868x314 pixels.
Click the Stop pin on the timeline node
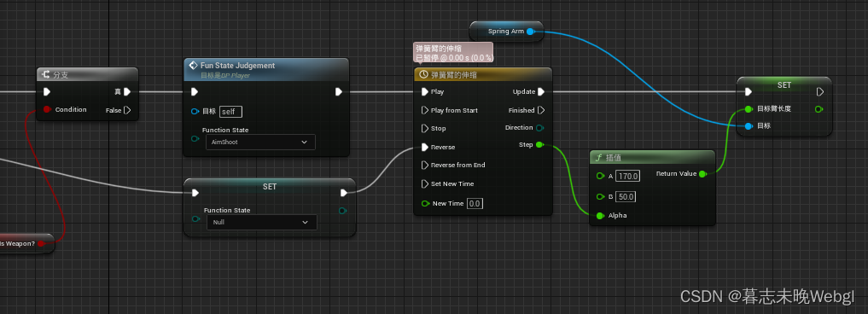click(424, 129)
